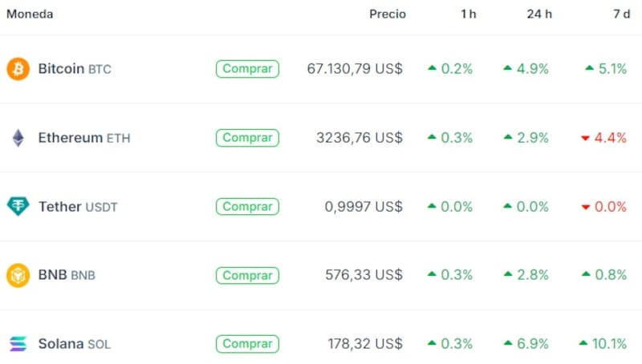Sort by the 7 d change column
The width and height of the screenshot is (642, 364).
pos(620,14)
